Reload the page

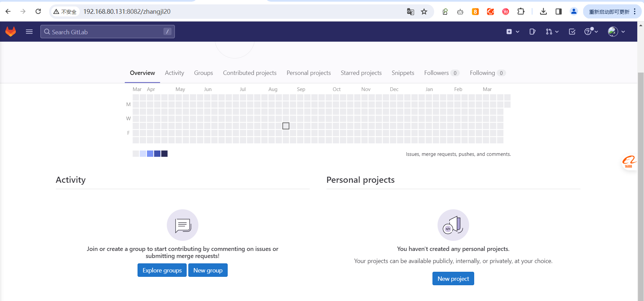pos(38,11)
